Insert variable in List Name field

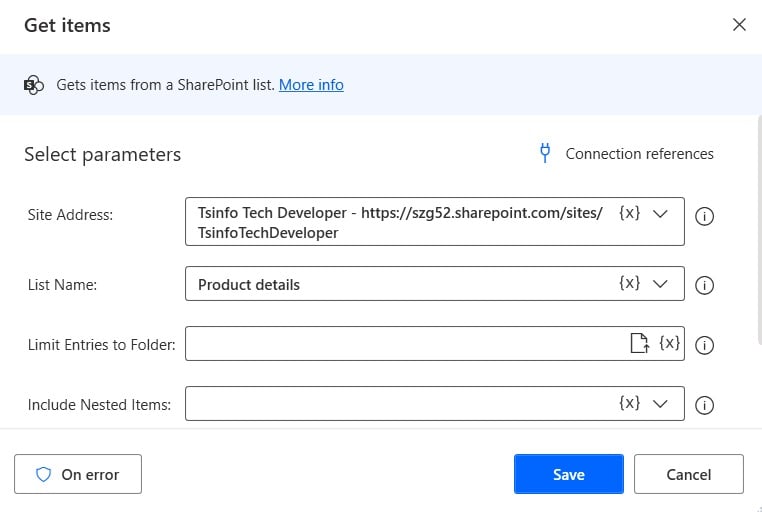click(629, 283)
